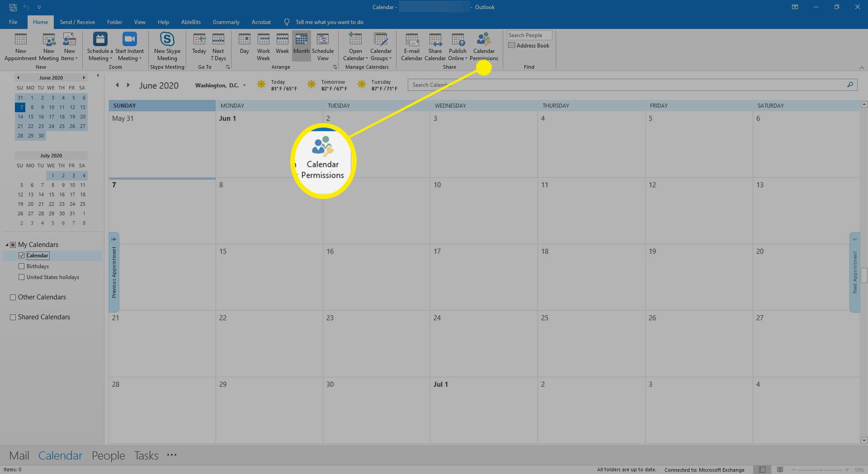Image resolution: width=868 pixels, height=474 pixels.
Task: Start Instant Meeting with Zoom
Action: click(129, 47)
